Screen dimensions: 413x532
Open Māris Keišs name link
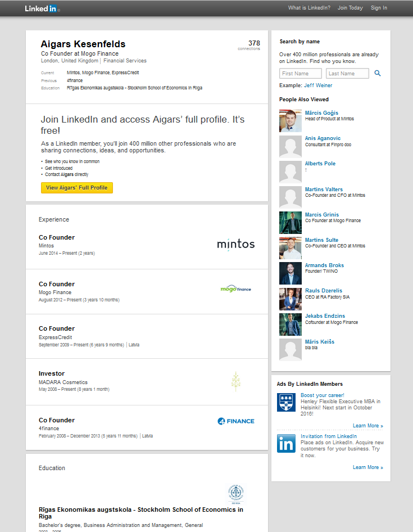point(319,342)
